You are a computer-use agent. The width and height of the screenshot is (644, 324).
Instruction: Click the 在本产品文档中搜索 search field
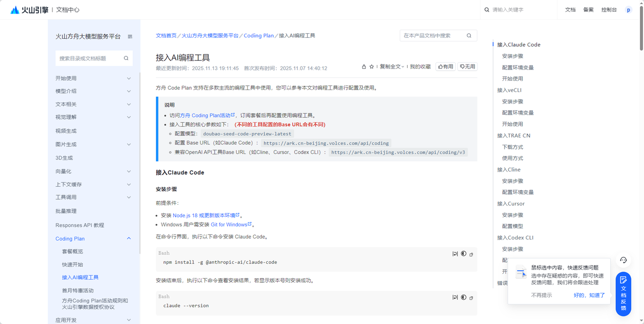[x=433, y=36]
